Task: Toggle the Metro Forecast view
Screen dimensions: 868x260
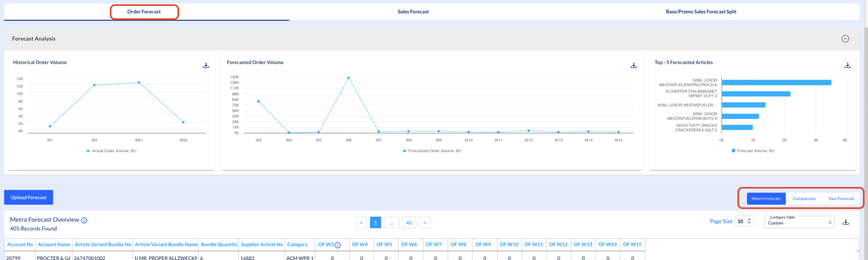Action: point(766,198)
